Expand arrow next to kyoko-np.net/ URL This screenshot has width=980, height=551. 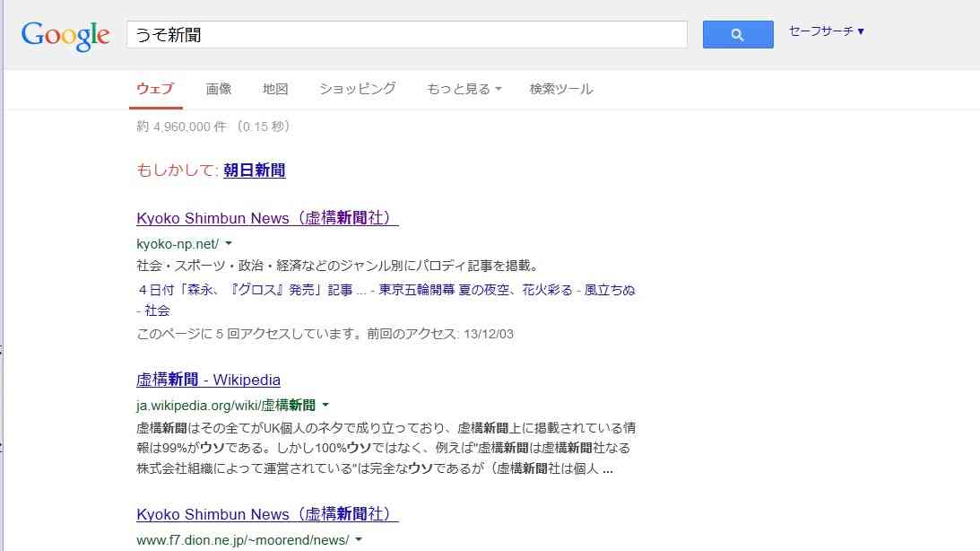229,243
